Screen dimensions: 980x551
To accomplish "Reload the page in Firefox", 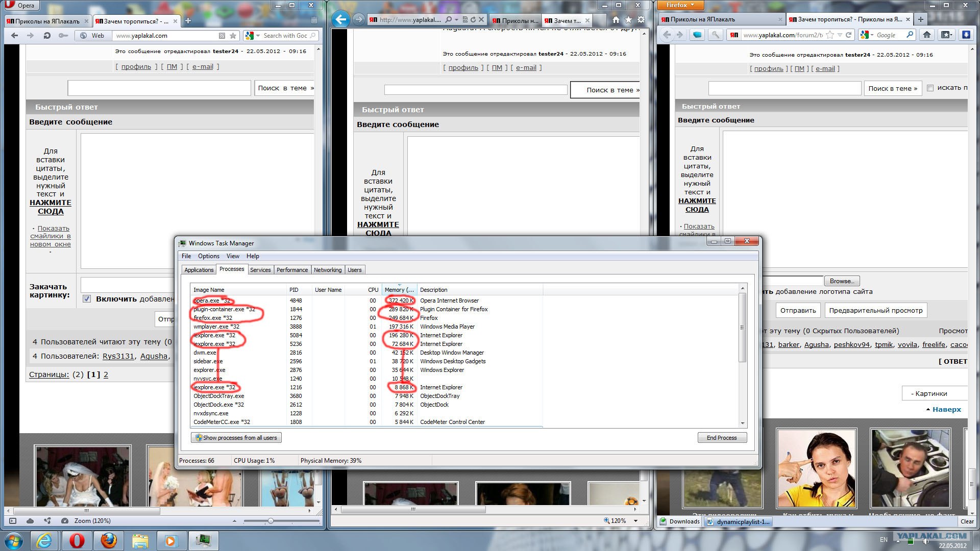I will 848,35.
